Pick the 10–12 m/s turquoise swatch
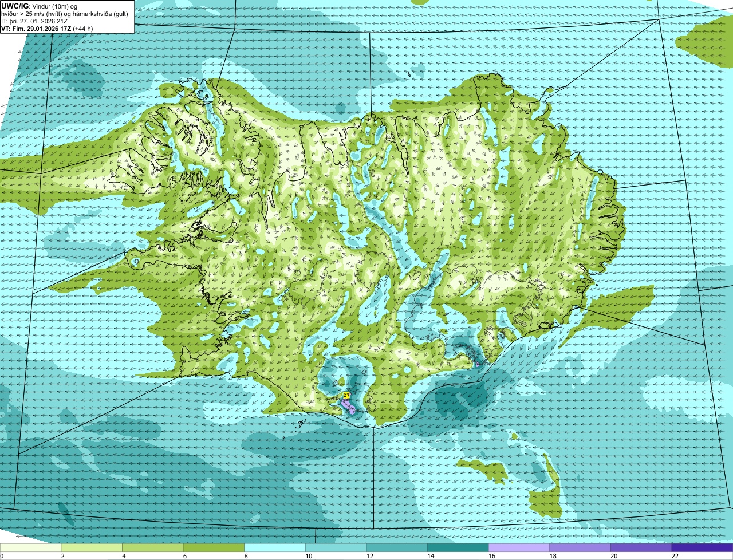The width and height of the screenshot is (733, 560). point(336,547)
